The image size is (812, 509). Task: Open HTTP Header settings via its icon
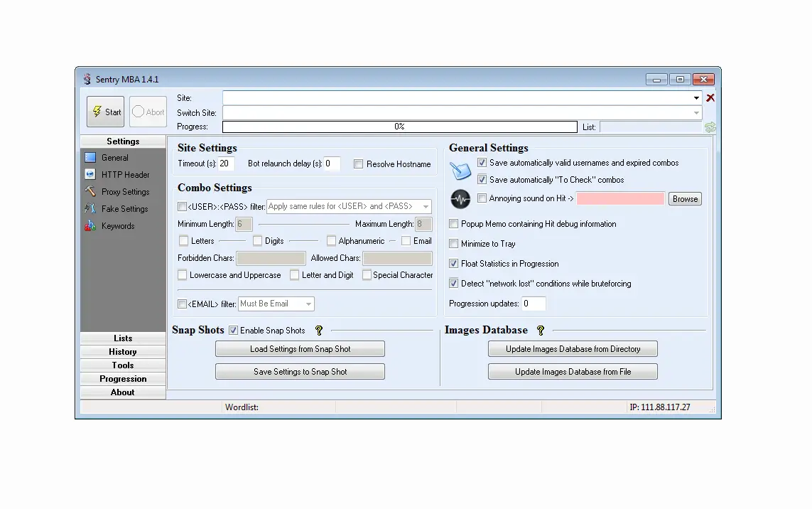90,174
